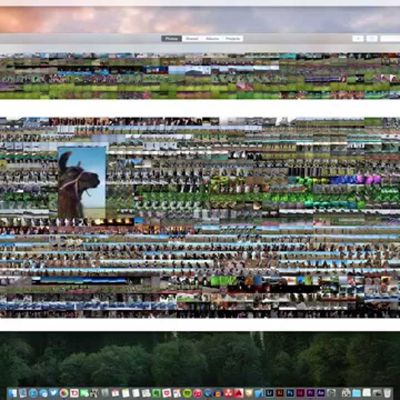400x400 pixels.
Task: Switch to the Photos tab
Action: [172, 39]
